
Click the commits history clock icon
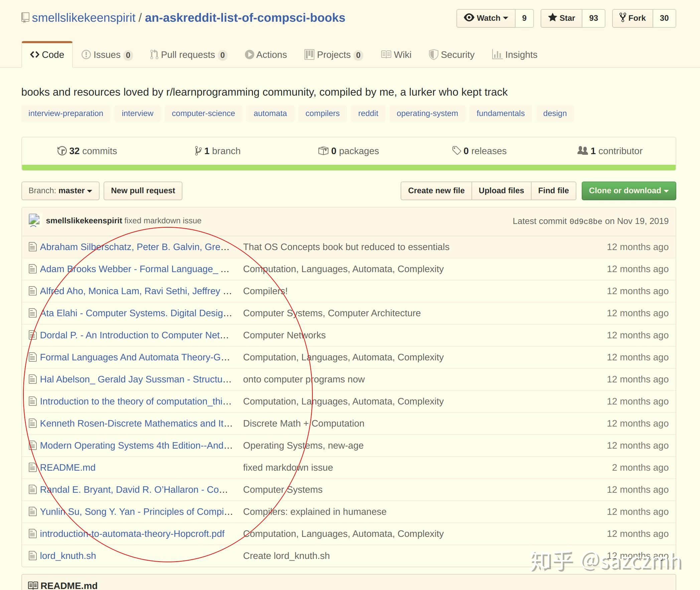pos(62,151)
